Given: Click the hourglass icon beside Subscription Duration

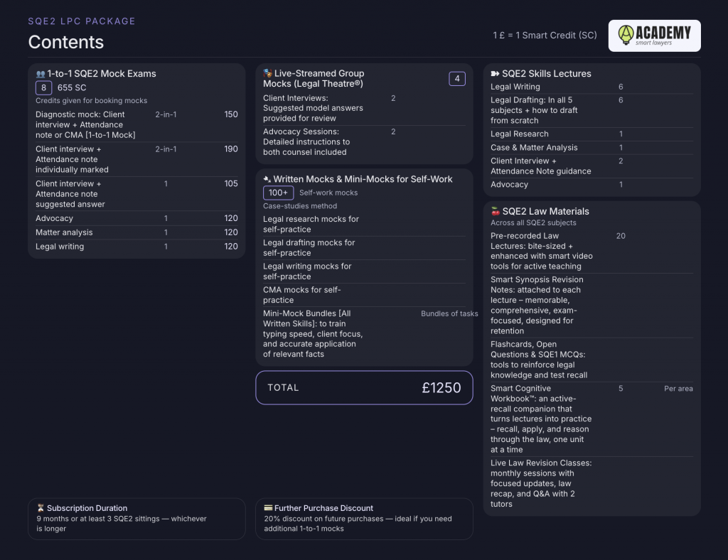Looking at the screenshot, I should pyautogui.click(x=41, y=508).
